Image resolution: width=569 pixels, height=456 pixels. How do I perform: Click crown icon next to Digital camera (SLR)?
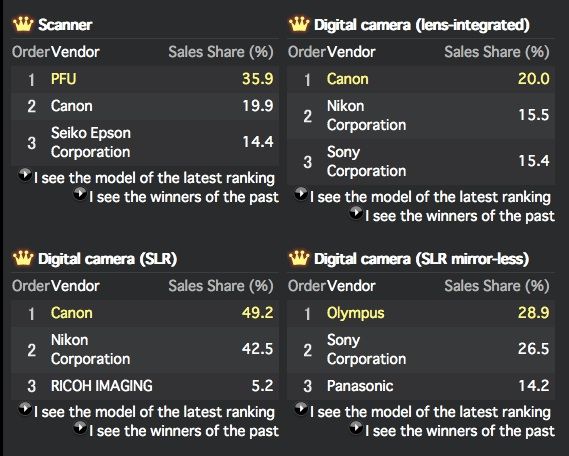point(23,258)
